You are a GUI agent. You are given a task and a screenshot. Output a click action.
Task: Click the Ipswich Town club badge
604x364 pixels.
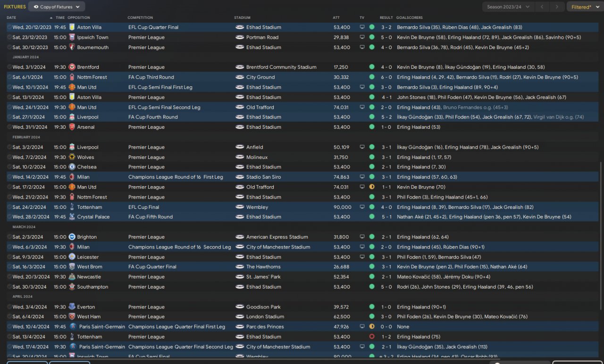coord(72,37)
